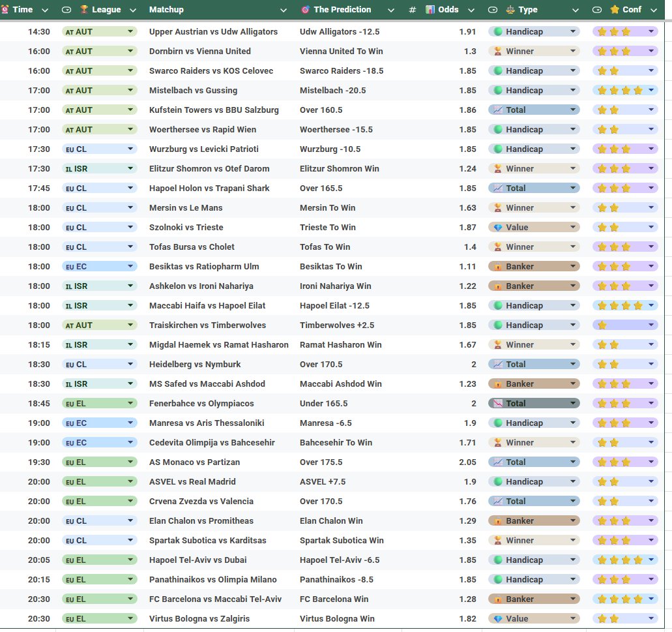Select the 'FC Barcelona vs Maccabi Tel-Aviv' cell
The image size is (672, 632).
pyautogui.click(x=218, y=599)
